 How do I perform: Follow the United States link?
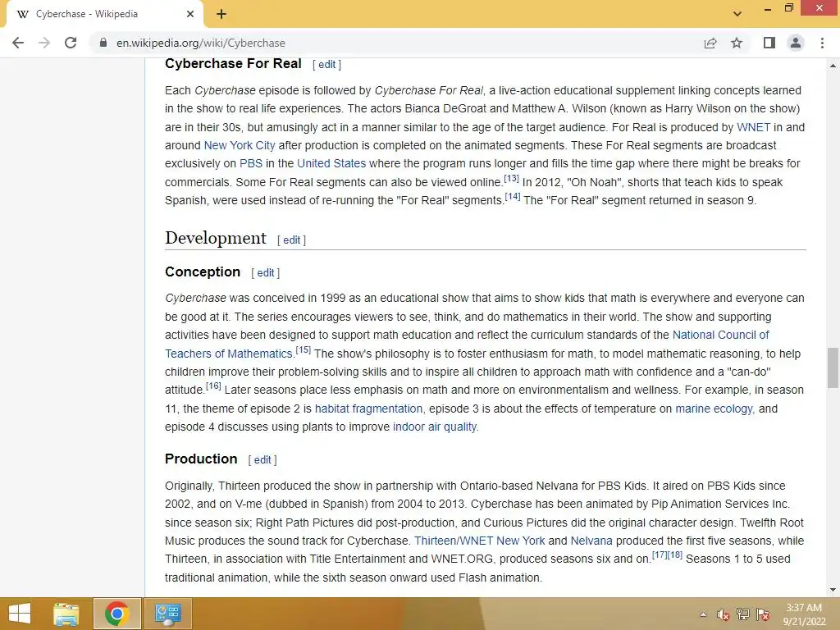click(331, 163)
